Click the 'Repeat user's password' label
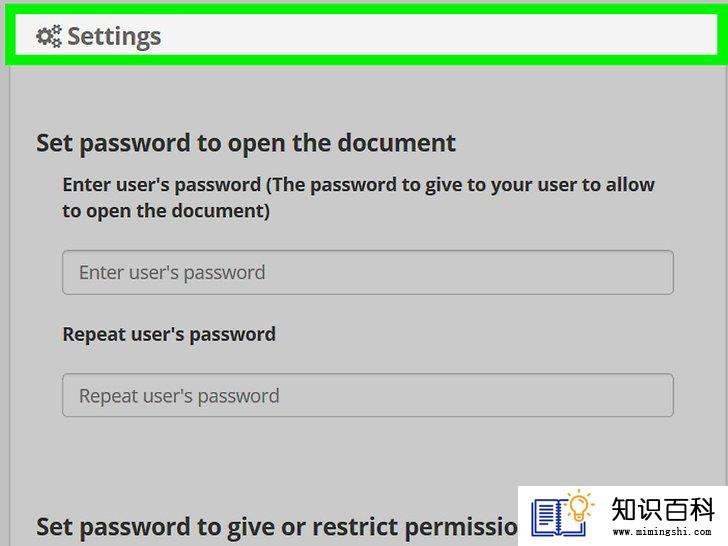This screenshot has width=728, height=546. point(169,335)
